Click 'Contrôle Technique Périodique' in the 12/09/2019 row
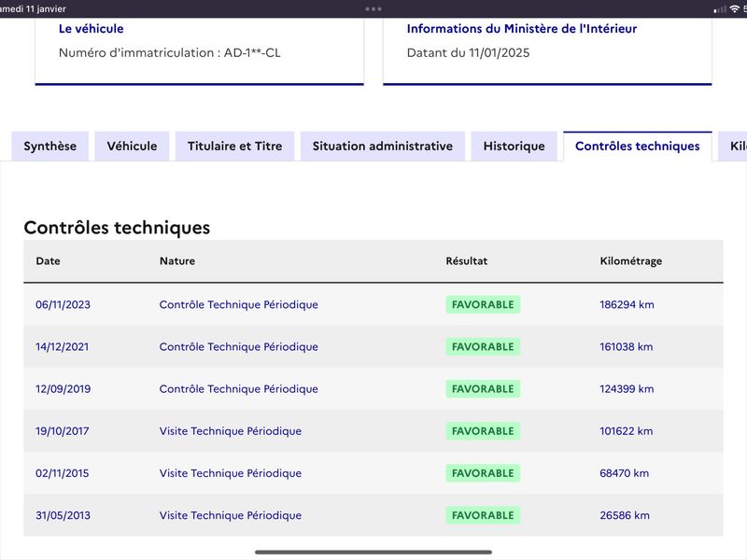This screenshot has width=747, height=560. point(239,389)
